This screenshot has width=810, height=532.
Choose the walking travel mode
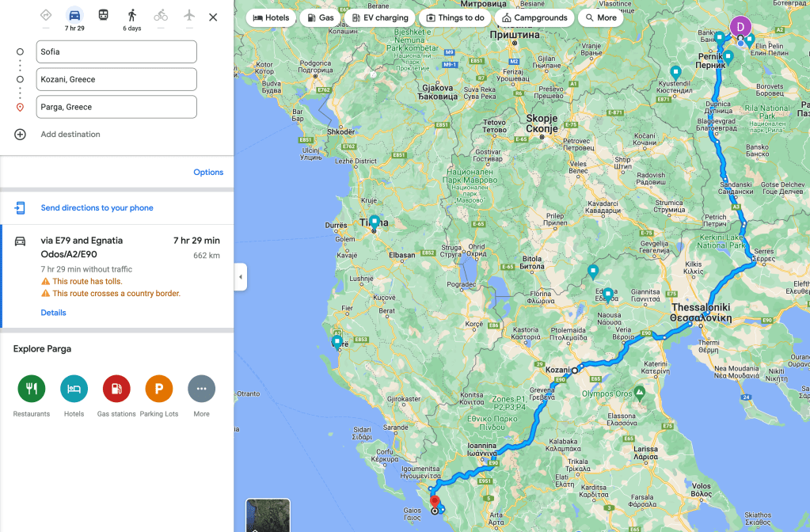click(131, 15)
